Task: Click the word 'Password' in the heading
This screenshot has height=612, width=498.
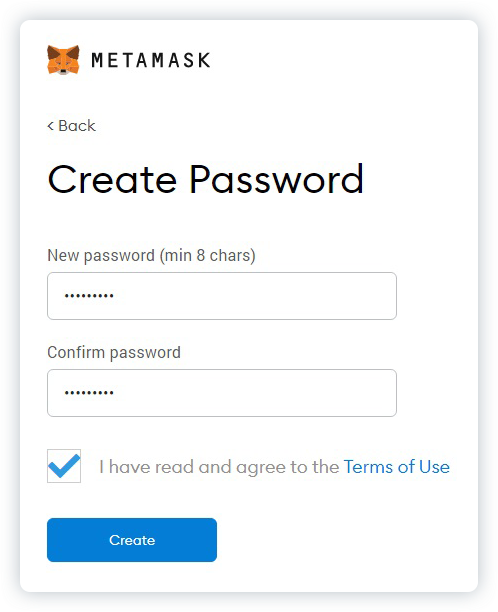Action: 277,179
